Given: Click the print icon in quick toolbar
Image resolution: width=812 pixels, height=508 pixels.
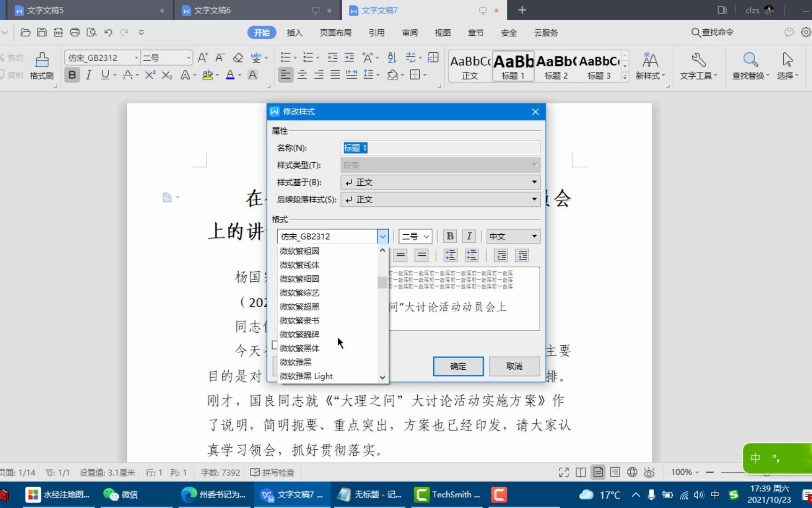Looking at the screenshot, I should [75, 32].
